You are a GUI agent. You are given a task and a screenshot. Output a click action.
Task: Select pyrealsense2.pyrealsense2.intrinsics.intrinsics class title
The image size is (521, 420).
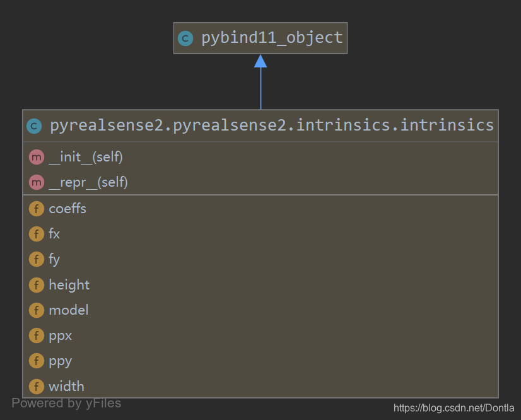coord(272,125)
